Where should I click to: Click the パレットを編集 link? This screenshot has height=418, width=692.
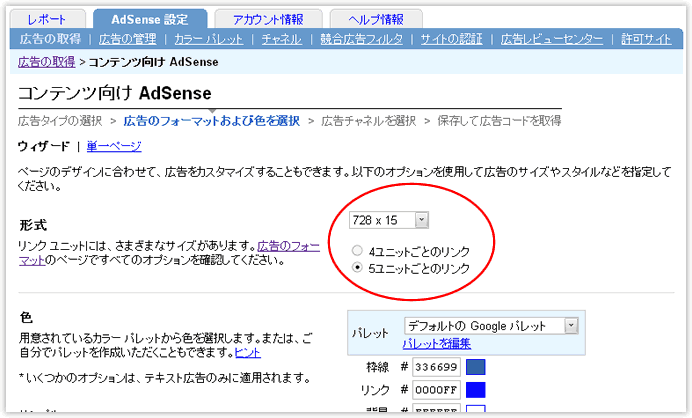(438, 343)
